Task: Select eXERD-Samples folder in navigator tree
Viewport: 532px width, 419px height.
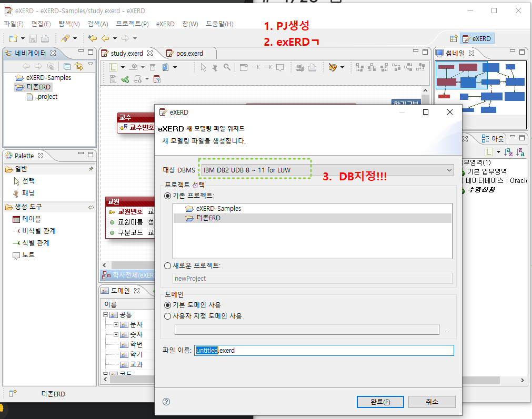Action: pyautogui.click(x=44, y=78)
